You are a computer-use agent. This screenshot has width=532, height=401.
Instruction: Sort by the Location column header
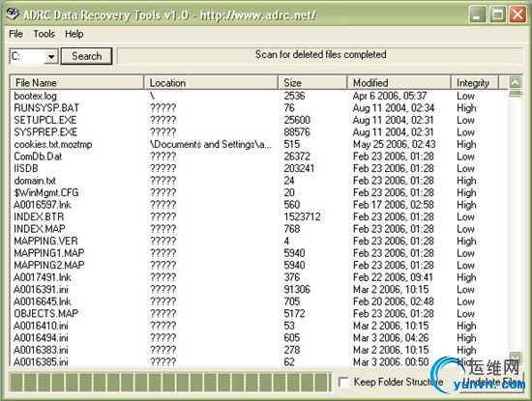pyautogui.click(x=211, y=83)
